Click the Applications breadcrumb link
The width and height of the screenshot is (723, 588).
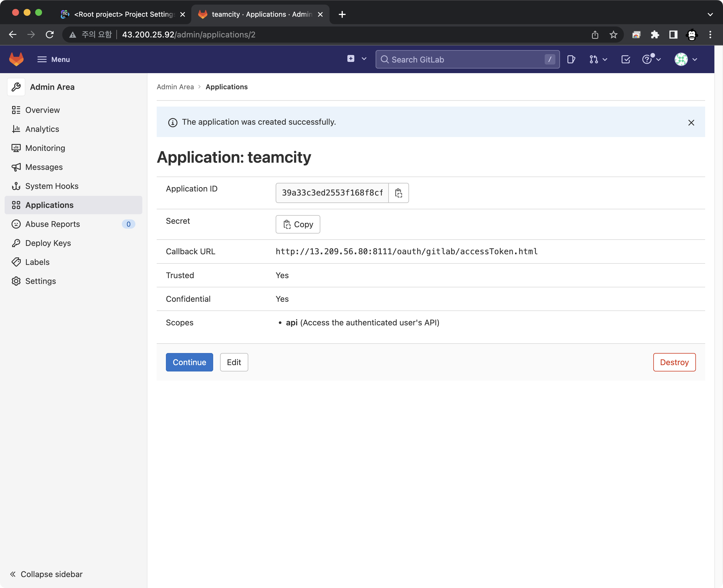click(x=227, y=87)
